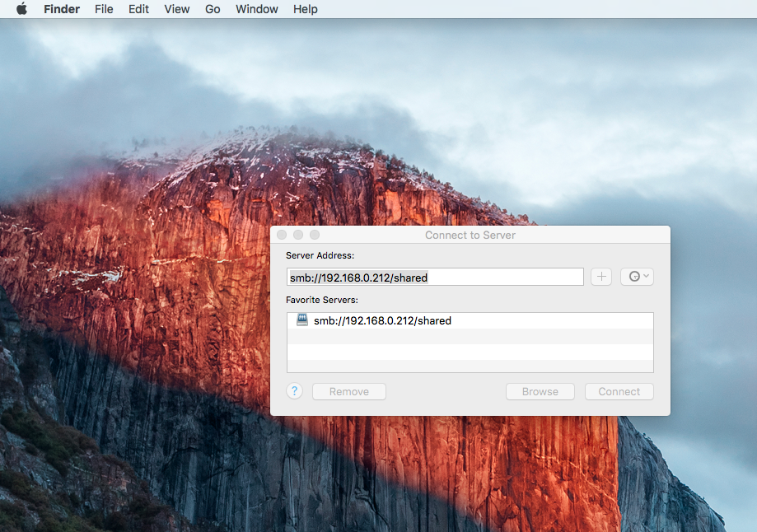
Task: Click the Connect to Server title bar
Action: pyautogui.click(x=470, y=235)
